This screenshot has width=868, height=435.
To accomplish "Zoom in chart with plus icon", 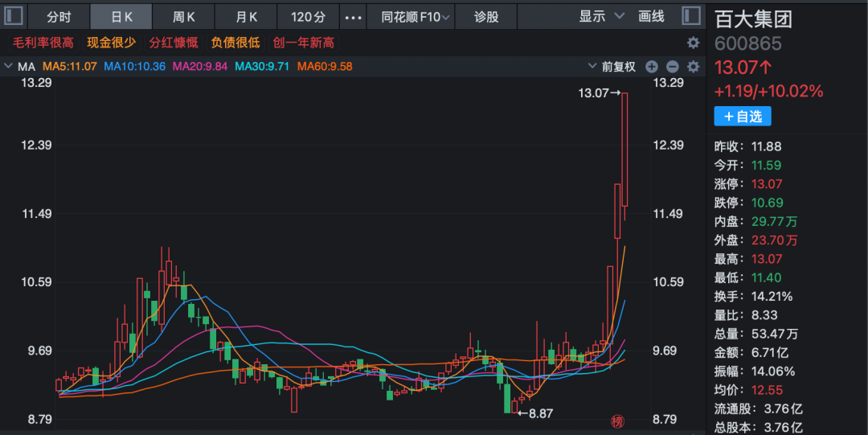I will point(652,67).
